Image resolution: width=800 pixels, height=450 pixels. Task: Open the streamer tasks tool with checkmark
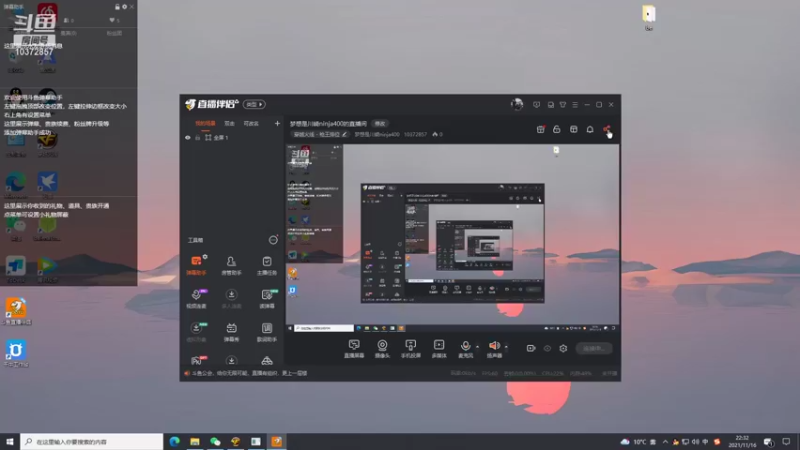[267, 265]
